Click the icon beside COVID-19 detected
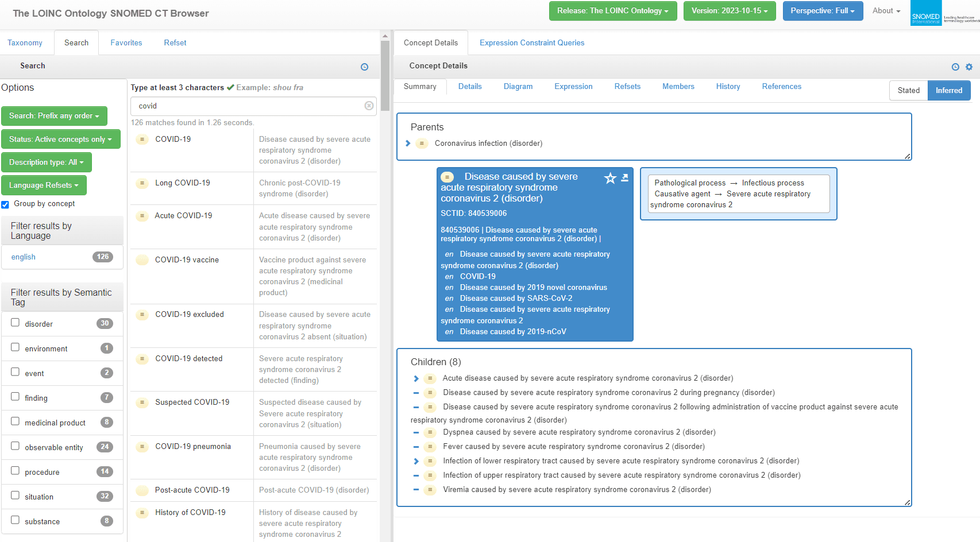980x542 pixels. click(142, 359)
